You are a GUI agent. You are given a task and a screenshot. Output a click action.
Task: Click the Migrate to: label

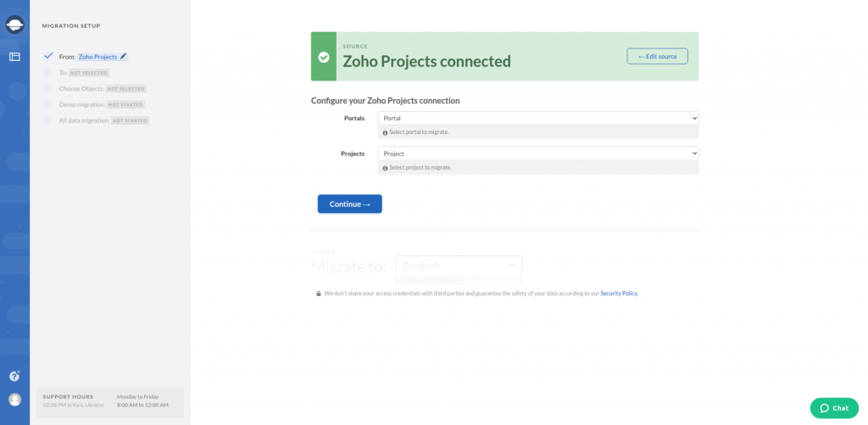(x=348, y=266)
